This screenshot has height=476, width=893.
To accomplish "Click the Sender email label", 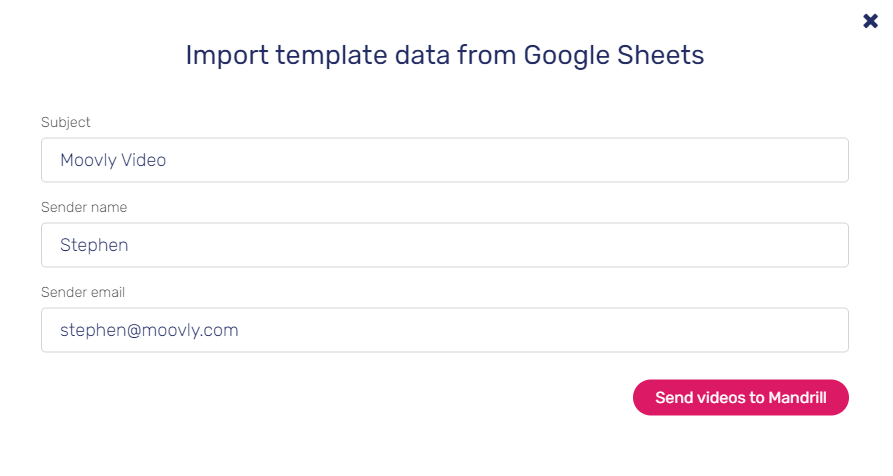I will point(83,292).
